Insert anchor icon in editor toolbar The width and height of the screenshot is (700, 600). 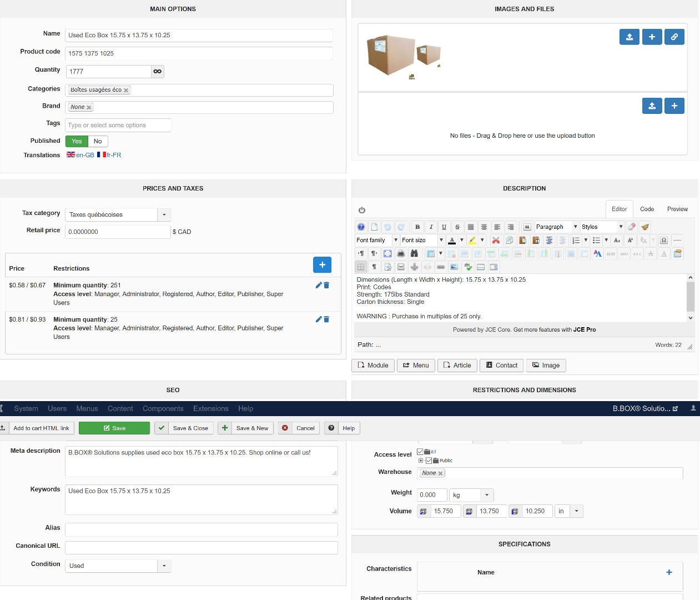click(414, 267)
